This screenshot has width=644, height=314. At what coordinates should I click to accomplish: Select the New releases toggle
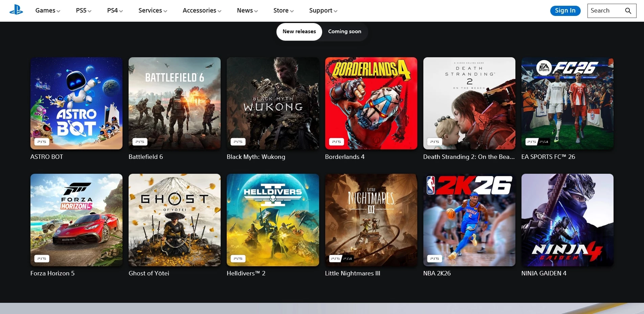299,32
